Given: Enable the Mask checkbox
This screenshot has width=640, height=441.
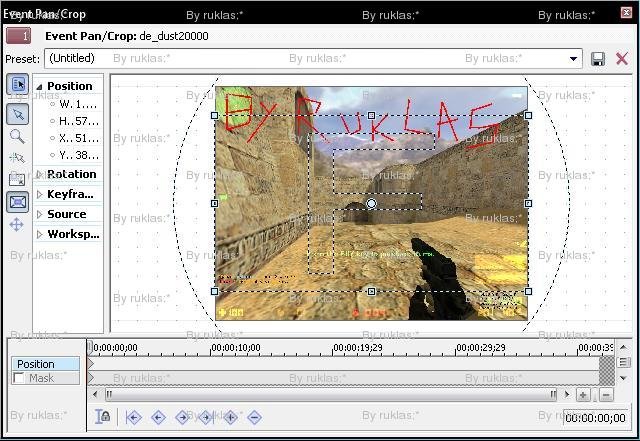Looking at the screenshot, I should 19,378.
